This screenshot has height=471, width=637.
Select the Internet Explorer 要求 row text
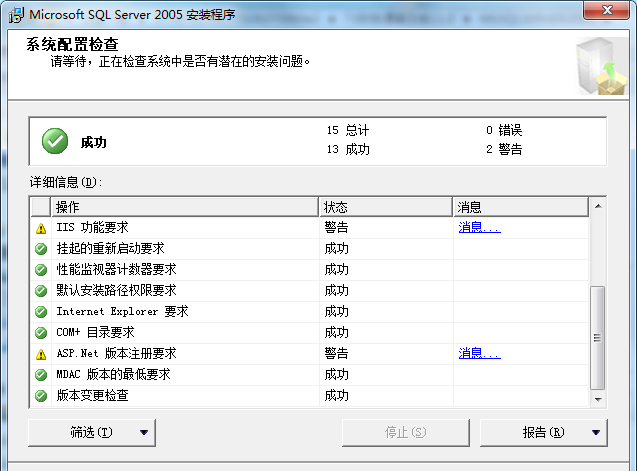[122, 312]
